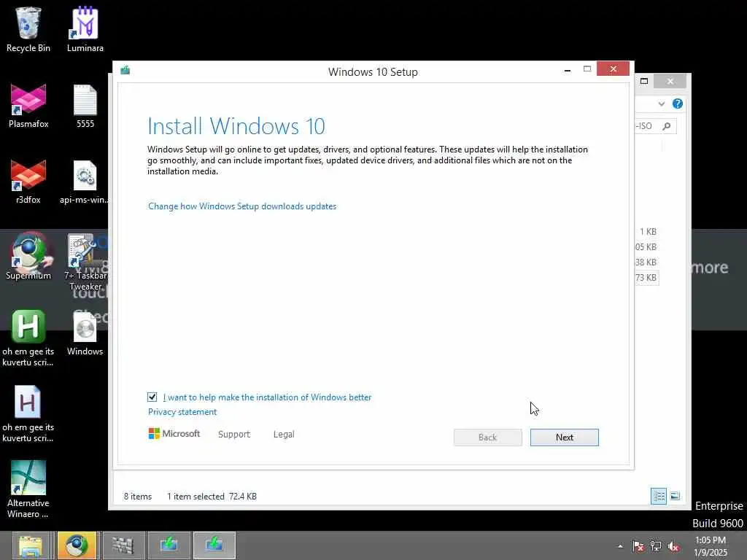Select the api-ms-win file icon
This screenshot has height=560, width=747.
[85, 182]
